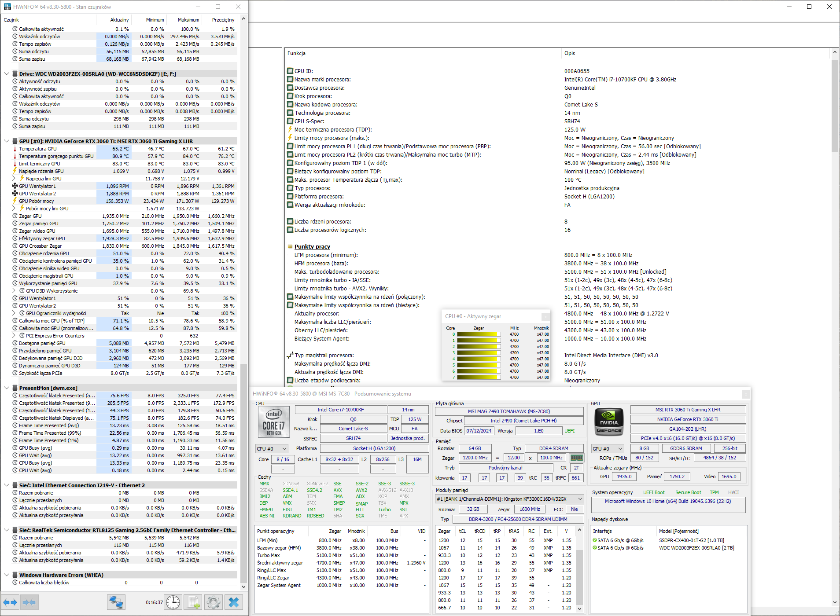Viewport: 840px width, 616px height.
Task: Expand the Napięcia linii GPU row
Action: coord(14,179)
